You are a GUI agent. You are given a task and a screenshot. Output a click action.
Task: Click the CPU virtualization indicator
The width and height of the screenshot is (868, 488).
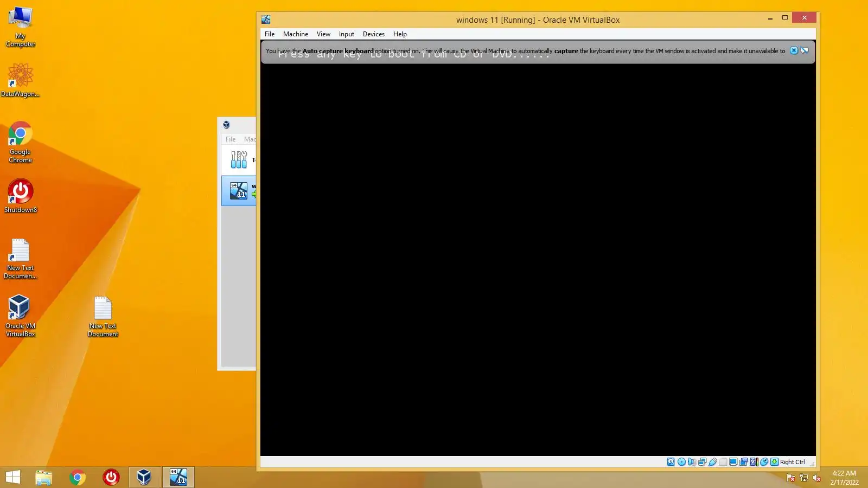point(754,462)
